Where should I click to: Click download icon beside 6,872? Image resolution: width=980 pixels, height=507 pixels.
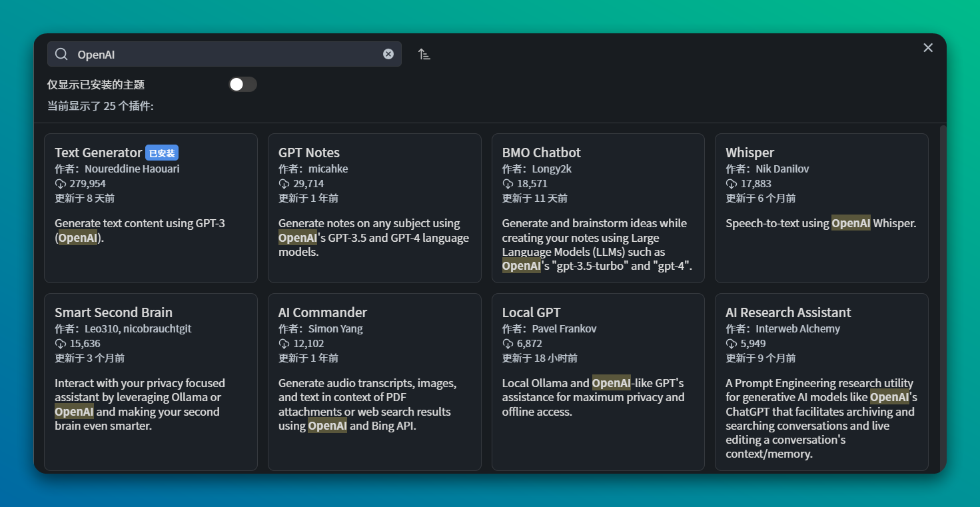508,344
